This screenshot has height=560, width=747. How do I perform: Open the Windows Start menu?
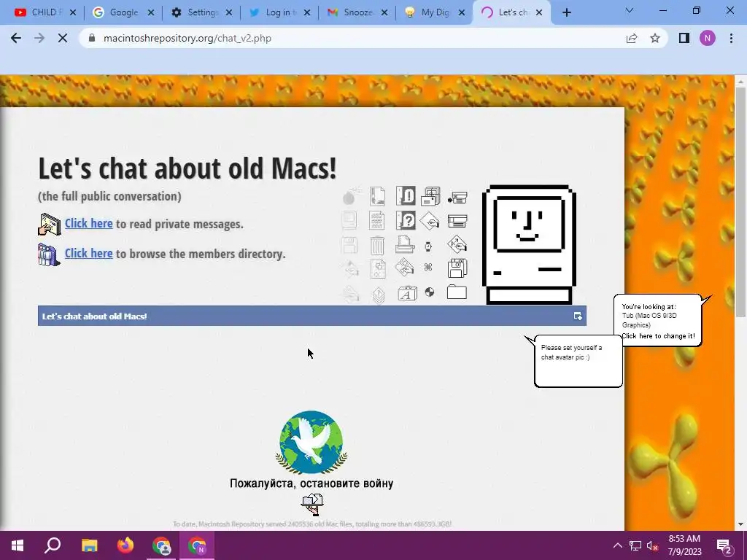coord(18,545)
